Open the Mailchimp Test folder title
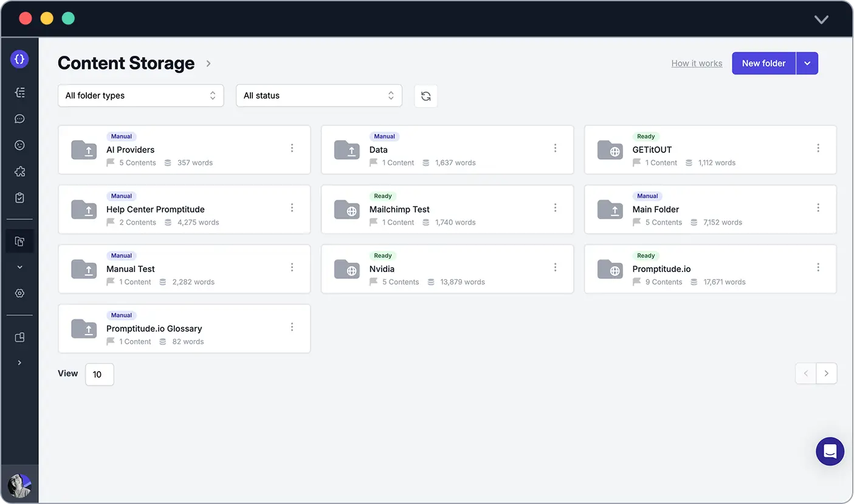854x504 pixels. tap(399, 209)
